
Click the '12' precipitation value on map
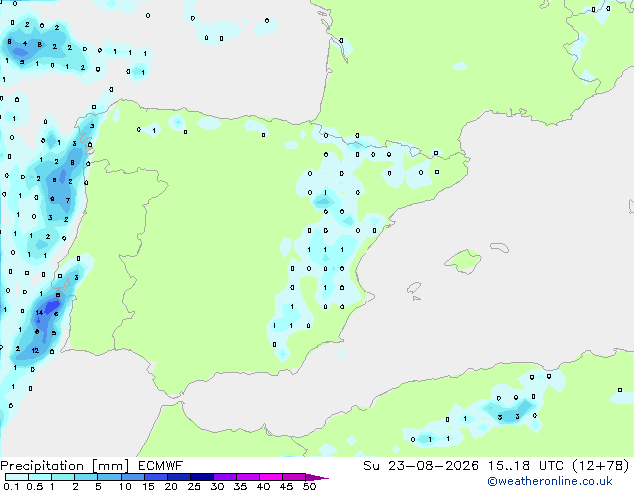(x=35, y=351)
